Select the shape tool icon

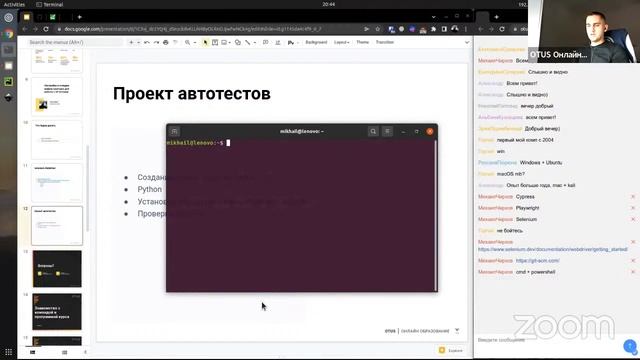coord(238,42)
